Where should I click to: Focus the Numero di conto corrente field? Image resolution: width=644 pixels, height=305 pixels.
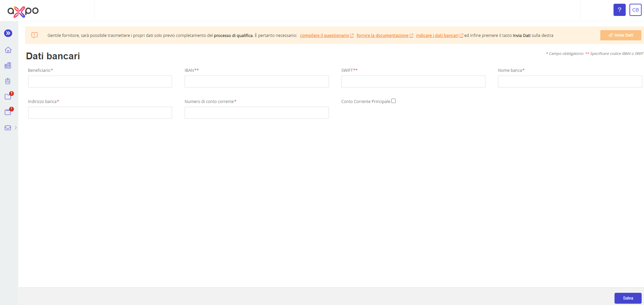tap(257, 113)
